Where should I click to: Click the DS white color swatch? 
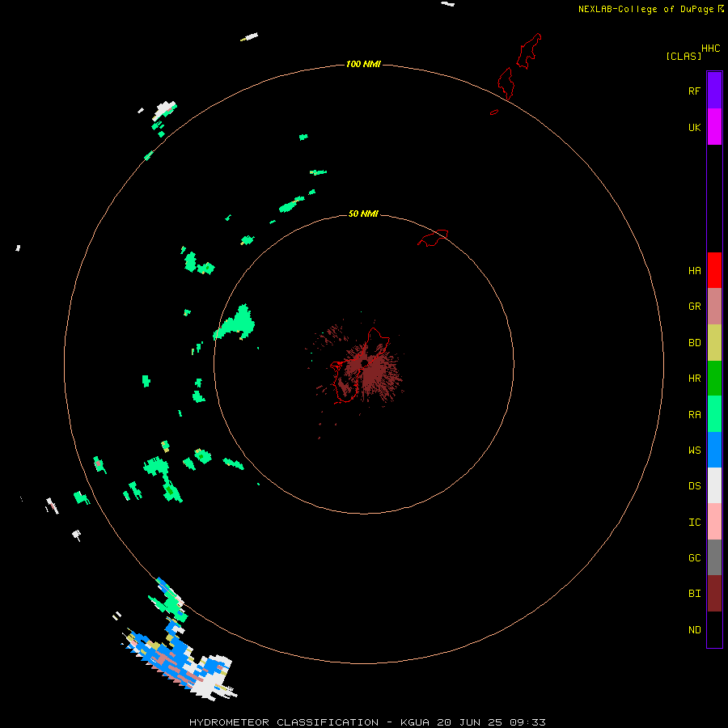point(714,485)
